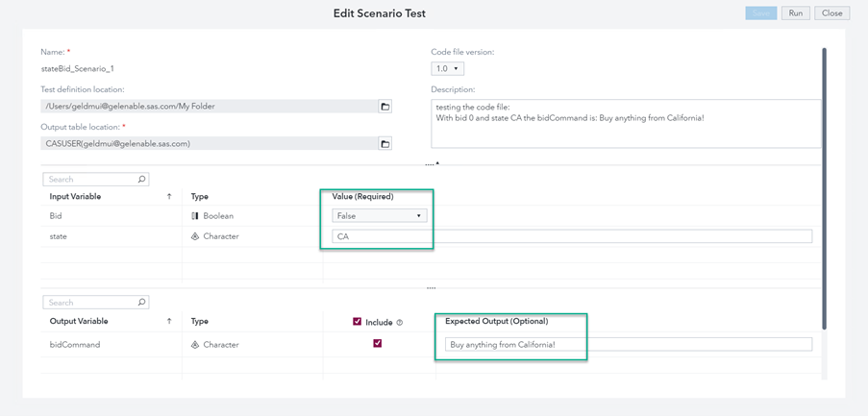Collapse the top section splitter handle
868x416 pixels.
click(432, 163)
